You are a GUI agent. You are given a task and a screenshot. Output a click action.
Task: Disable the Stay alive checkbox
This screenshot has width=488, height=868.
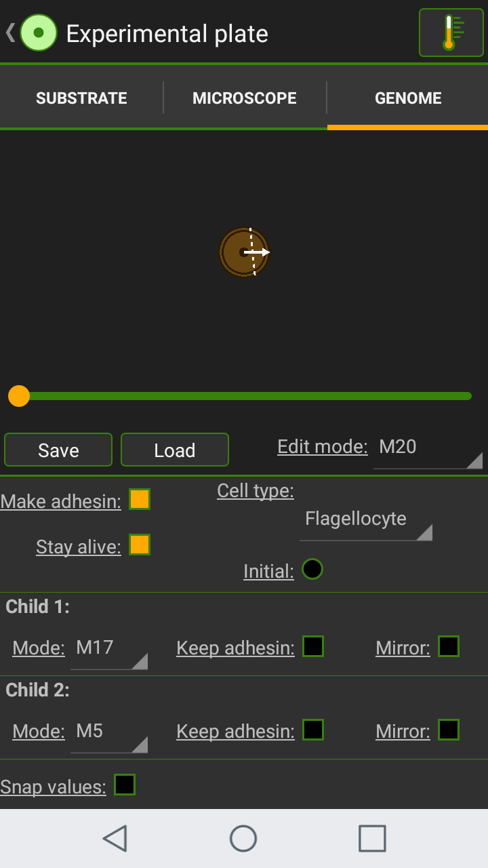coord(140,545)
